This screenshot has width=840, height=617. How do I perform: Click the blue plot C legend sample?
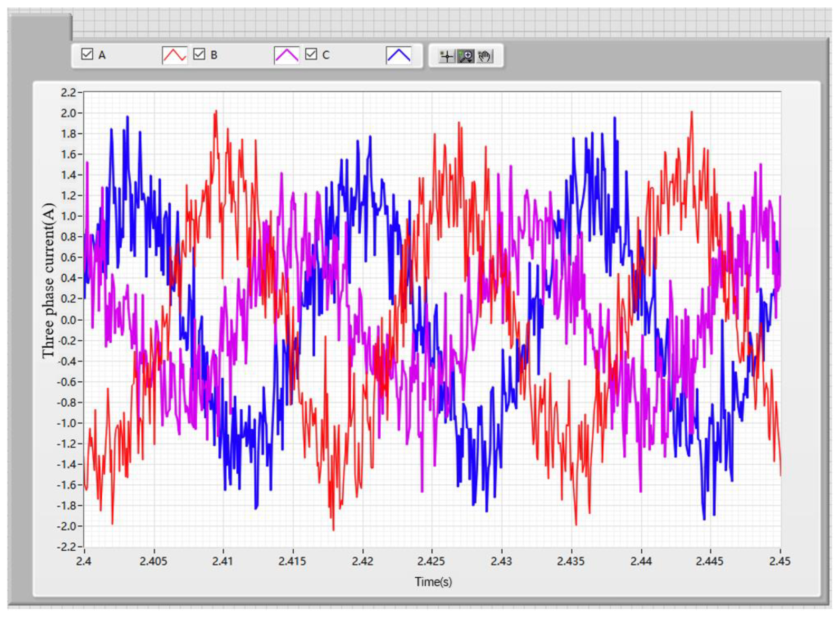[x=398, y=55]
